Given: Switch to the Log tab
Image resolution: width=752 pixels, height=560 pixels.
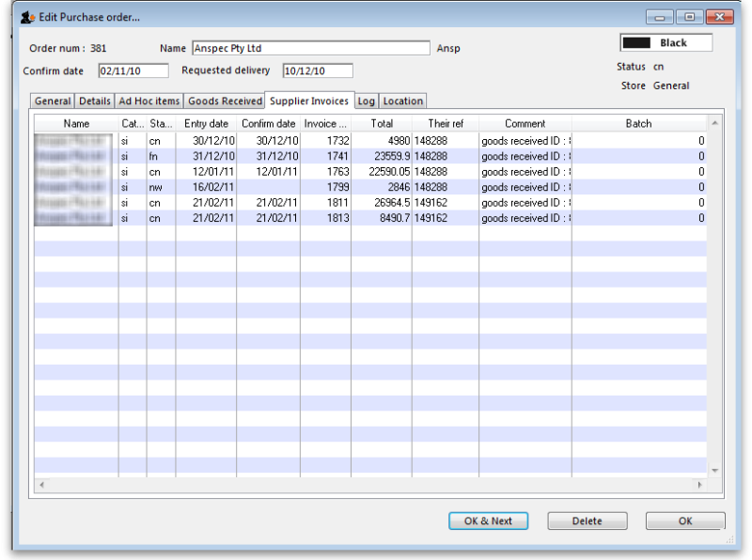Looking at the screenshot, I should tap(366, 101).
